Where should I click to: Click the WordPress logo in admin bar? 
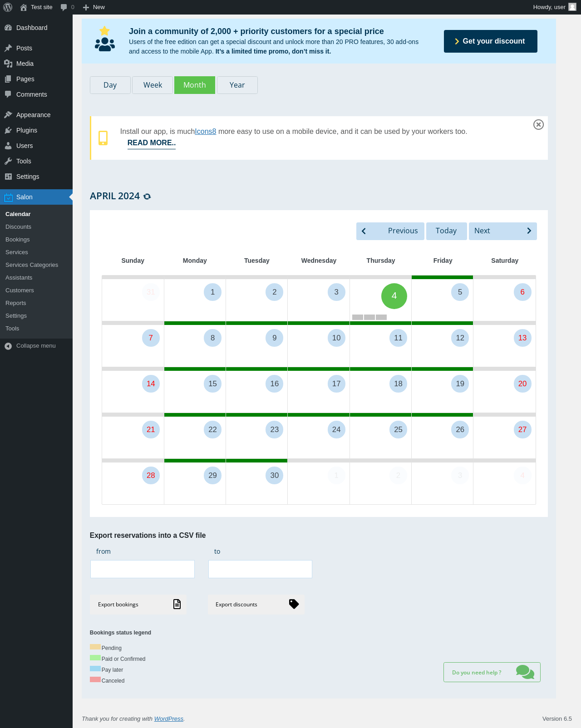pyautogui.click(x=8, y=7)
